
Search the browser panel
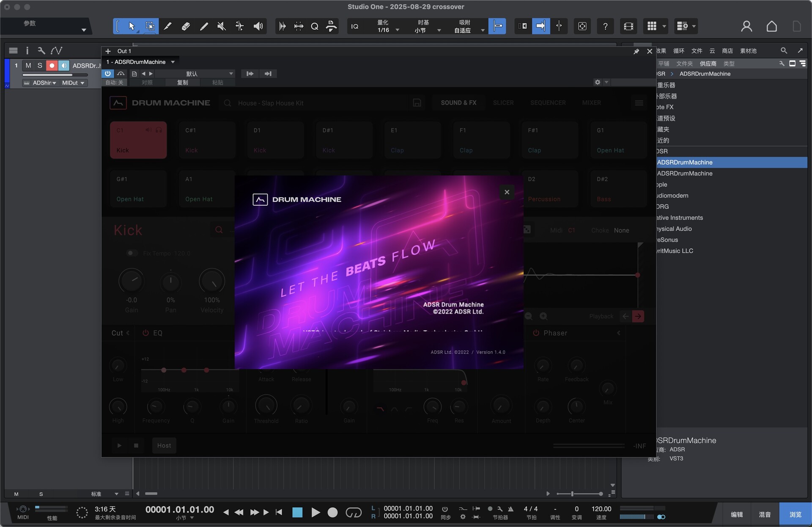coord(784,51)
